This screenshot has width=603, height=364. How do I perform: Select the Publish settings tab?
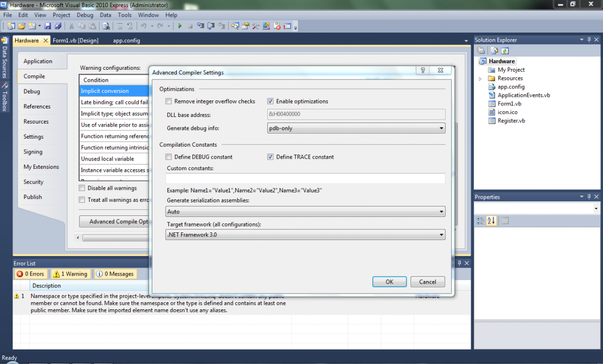[33, 197]
